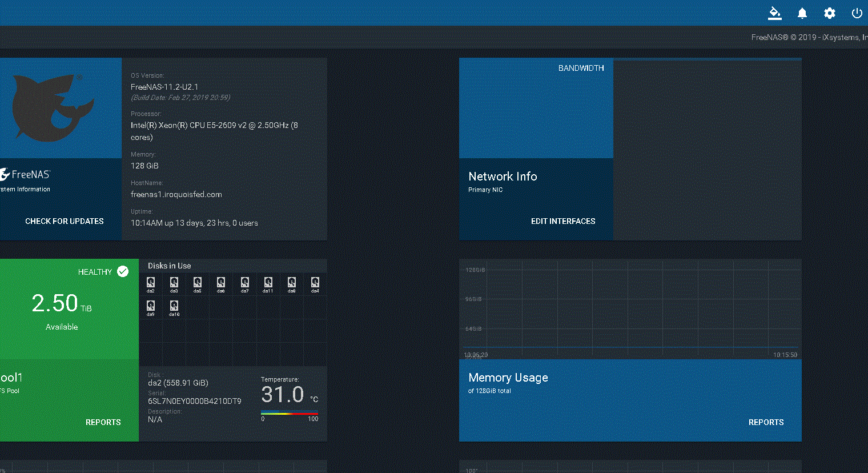Select disk da2 in Disks in Use
The width and height of the screenshot is (868, 473).
click(151, 283)
